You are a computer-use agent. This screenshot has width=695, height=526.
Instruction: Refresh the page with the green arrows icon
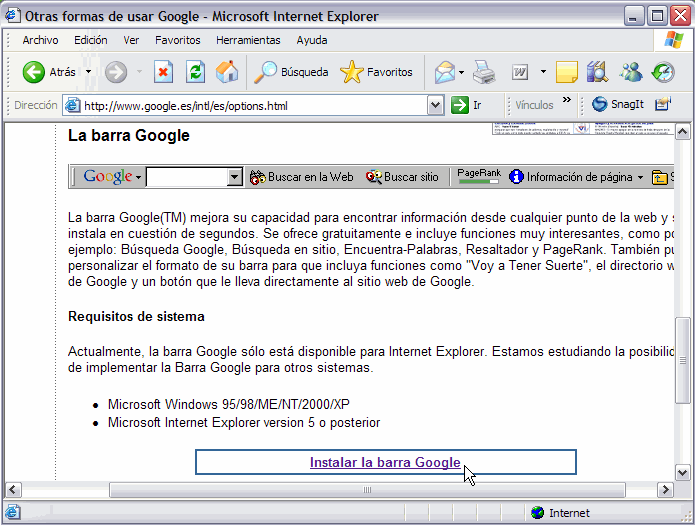(195, 72)
